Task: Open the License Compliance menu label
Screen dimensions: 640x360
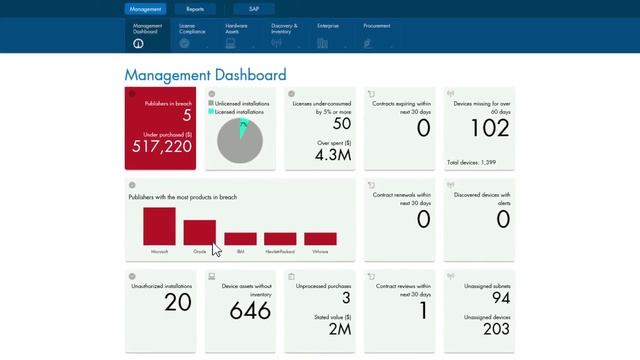Action: 192,29
